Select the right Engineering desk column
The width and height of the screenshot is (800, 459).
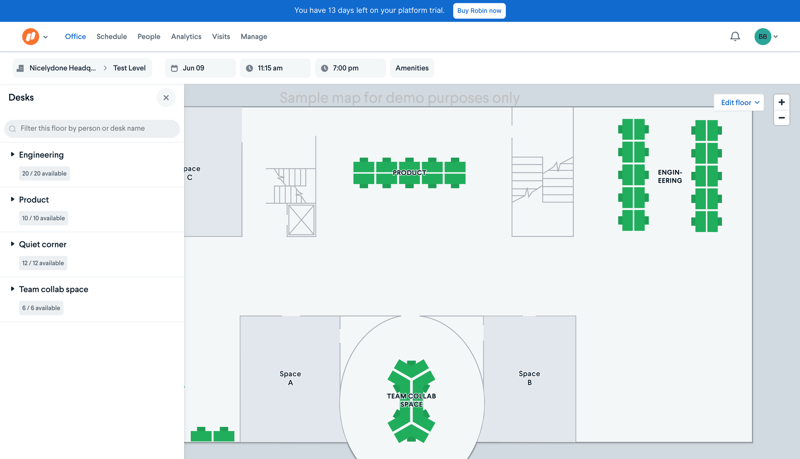[707, 176]
